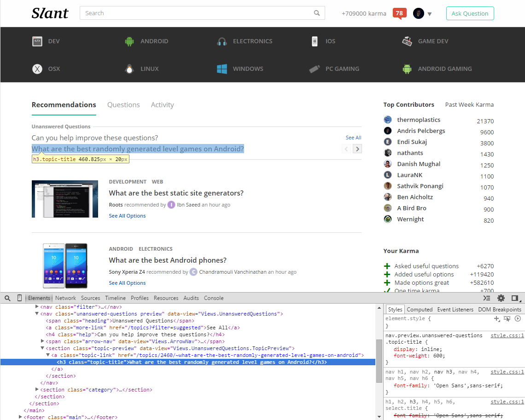
Task: Open the Console DevTools tab
Action: [x=214, y=298]
